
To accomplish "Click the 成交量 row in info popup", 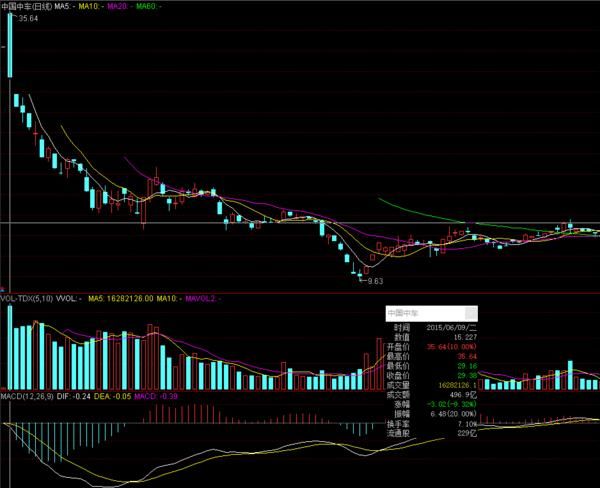I will 432,384.
